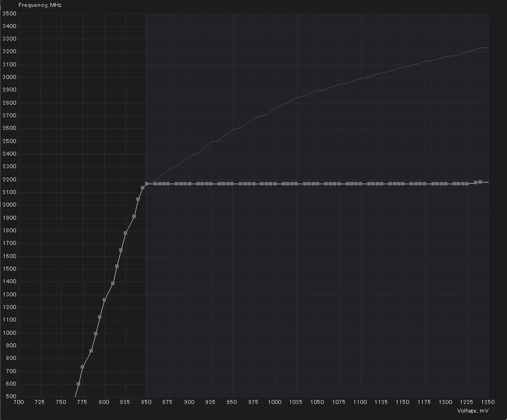
Task: Click the curve point at 785 mV, around 860 MHz
Action: click(x=91, y=351)
